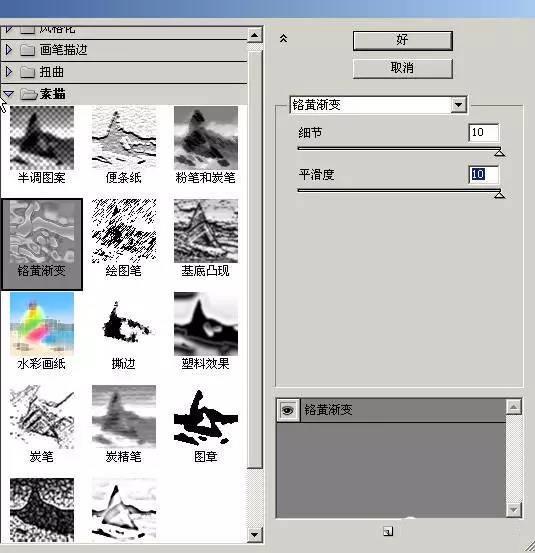Open the 铬黄渐变 filter dropdown
535x553 pixels.
(458, 105)
